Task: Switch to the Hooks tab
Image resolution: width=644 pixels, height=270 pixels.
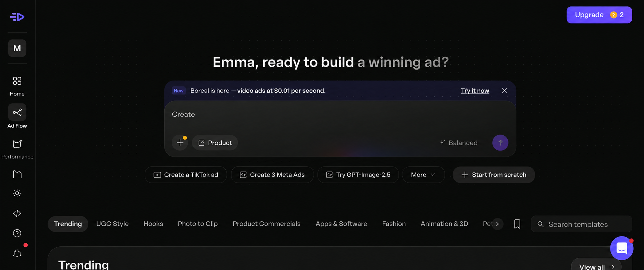Action: [x=153, y=224]
